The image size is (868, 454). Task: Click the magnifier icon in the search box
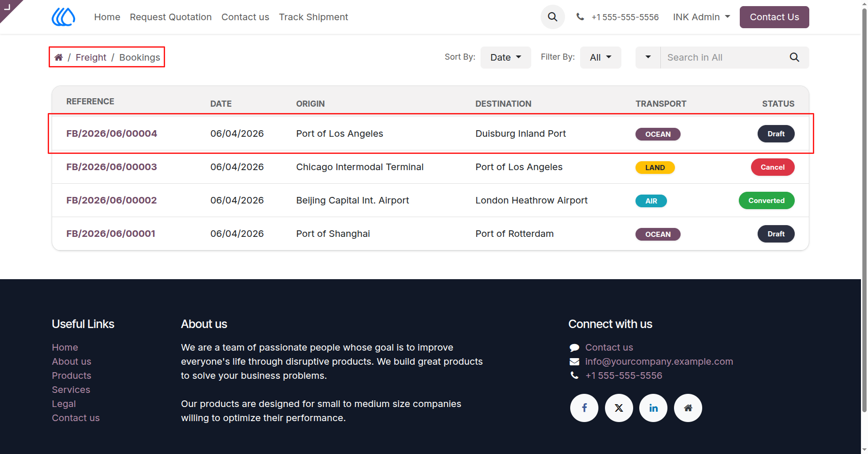pyautogui.click(x=794, y=57)
